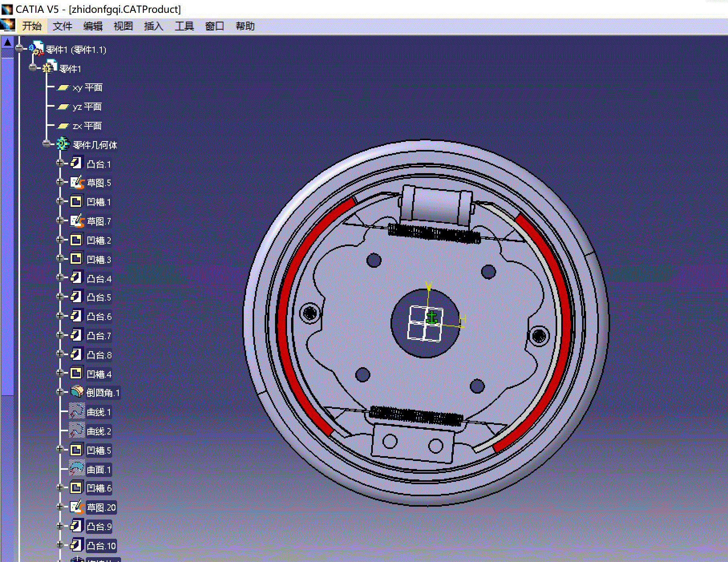Image resolution: width=728 pixels, height=562 pixels.
Task: Open the 视图 menu
Action: [x=123, y=26]
